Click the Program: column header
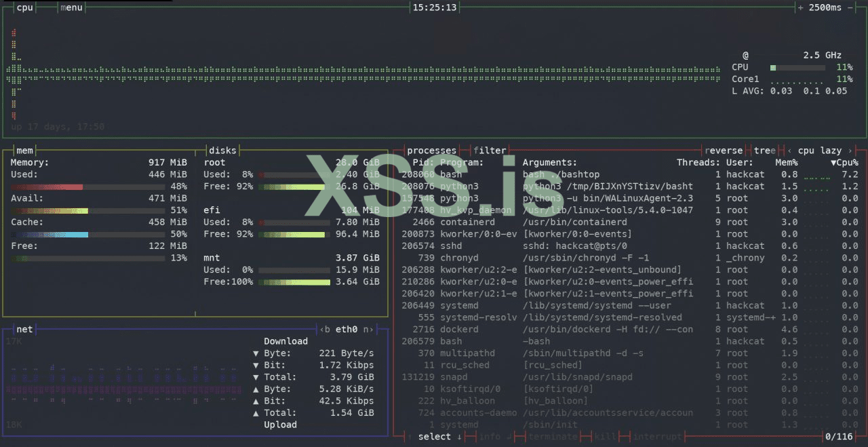 point(462,163)
